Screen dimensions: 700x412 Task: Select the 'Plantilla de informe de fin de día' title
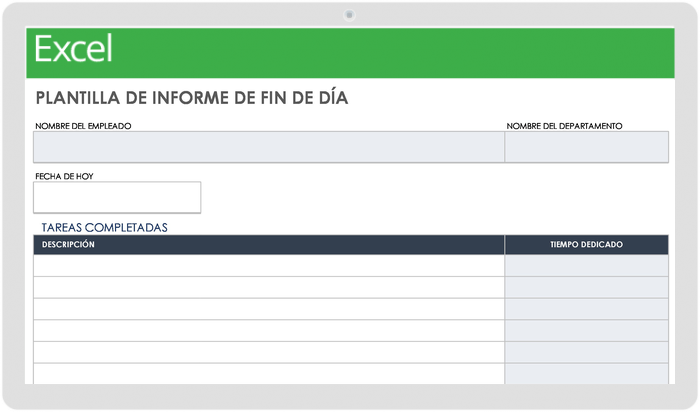click(x=192, y=98)
